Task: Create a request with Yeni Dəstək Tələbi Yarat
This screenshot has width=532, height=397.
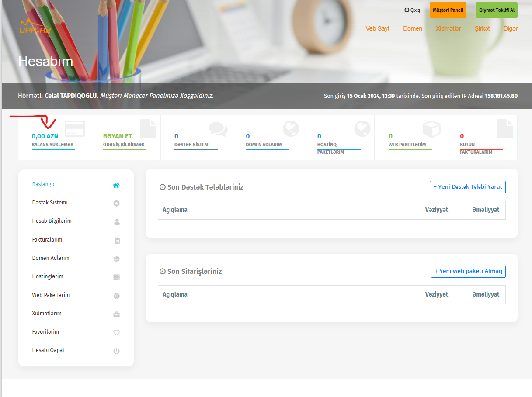Action: 467,187
